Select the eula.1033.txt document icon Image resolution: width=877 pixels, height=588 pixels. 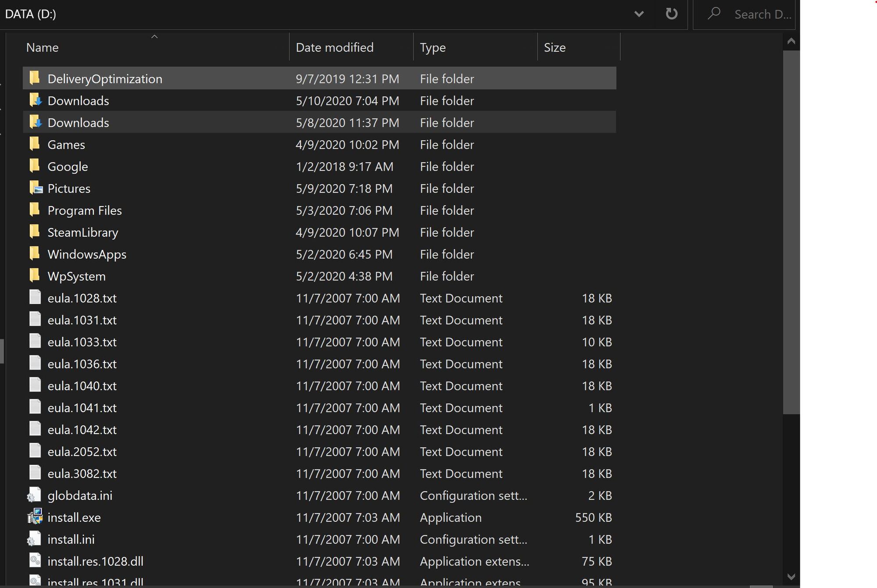[x=35, y=342]
